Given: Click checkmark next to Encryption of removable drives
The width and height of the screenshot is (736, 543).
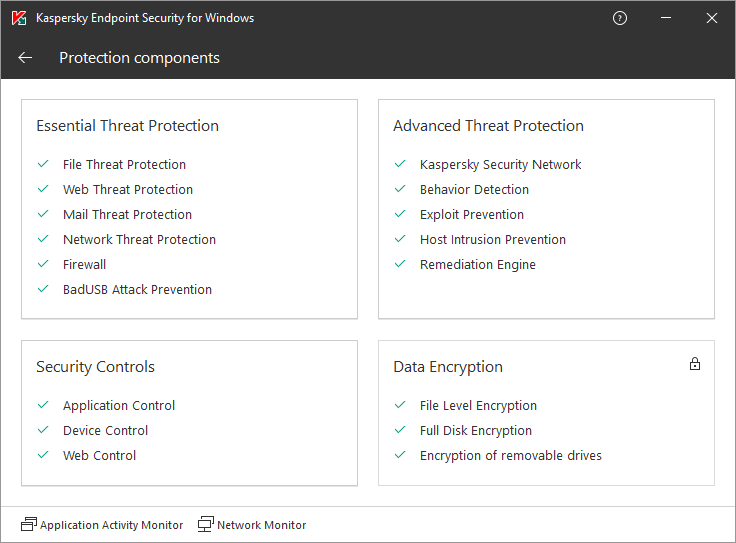Looking at the screenshot, I should point(400,454).
